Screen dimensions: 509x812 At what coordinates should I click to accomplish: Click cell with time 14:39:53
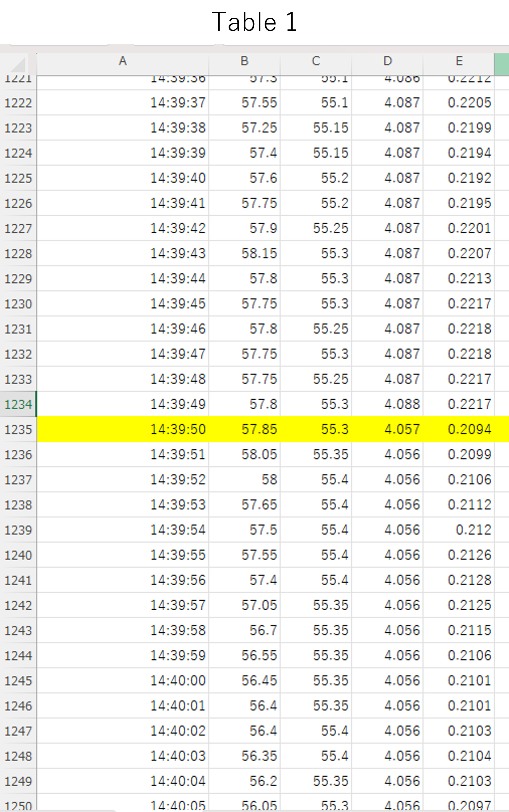click(x=123, y=504)
